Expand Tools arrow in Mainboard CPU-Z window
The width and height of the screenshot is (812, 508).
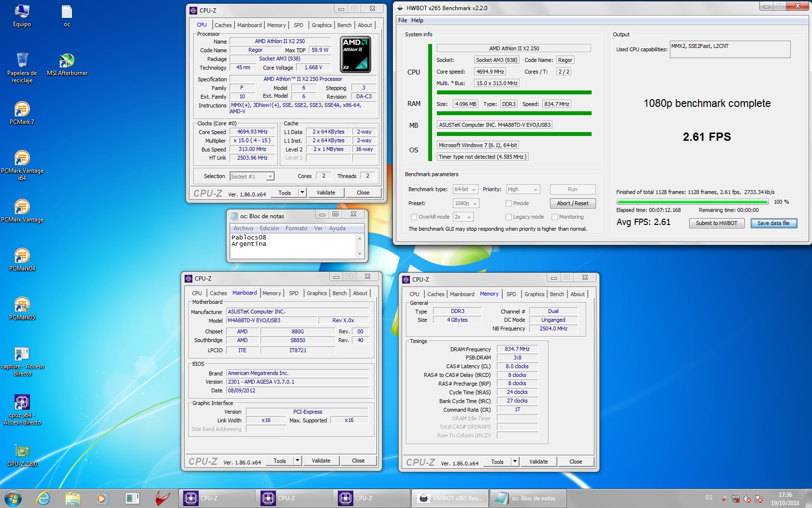pos(297,461)
